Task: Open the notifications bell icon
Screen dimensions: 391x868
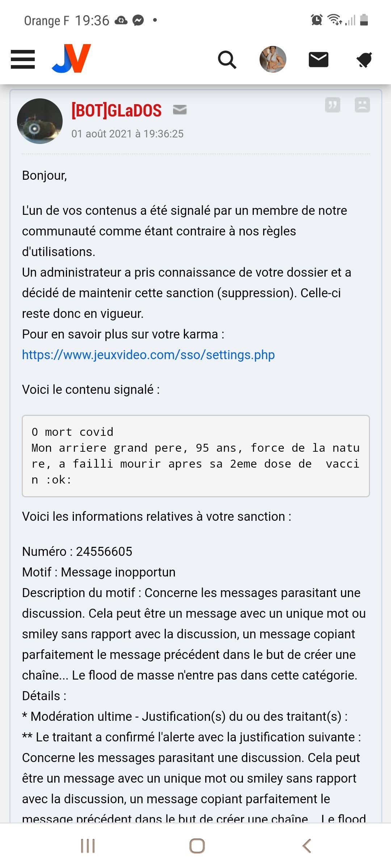Action: [x=364, y=60]
